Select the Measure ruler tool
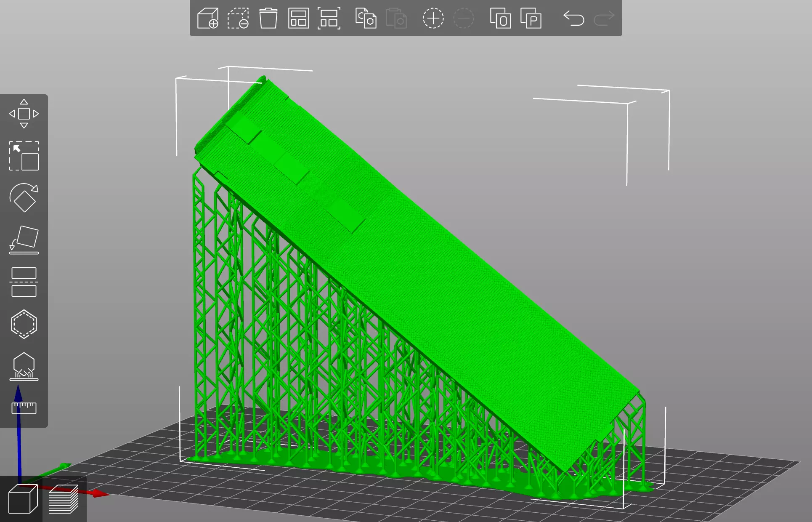Screen dimensions: 812x522 24,407
